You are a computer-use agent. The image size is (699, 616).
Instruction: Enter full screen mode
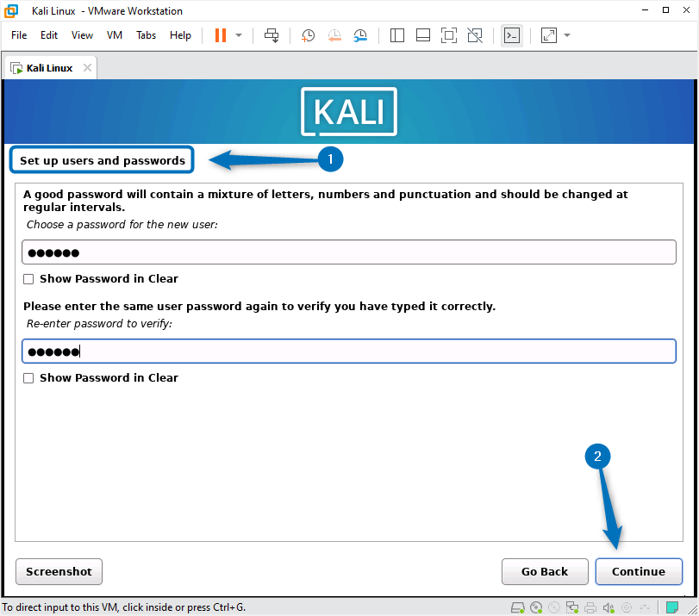449,35
